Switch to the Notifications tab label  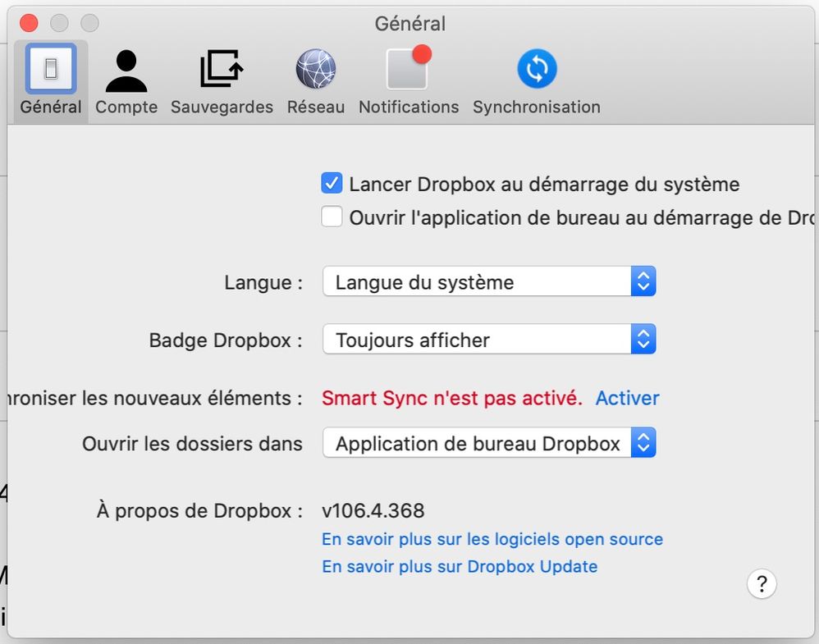click(x=409, y=107)
